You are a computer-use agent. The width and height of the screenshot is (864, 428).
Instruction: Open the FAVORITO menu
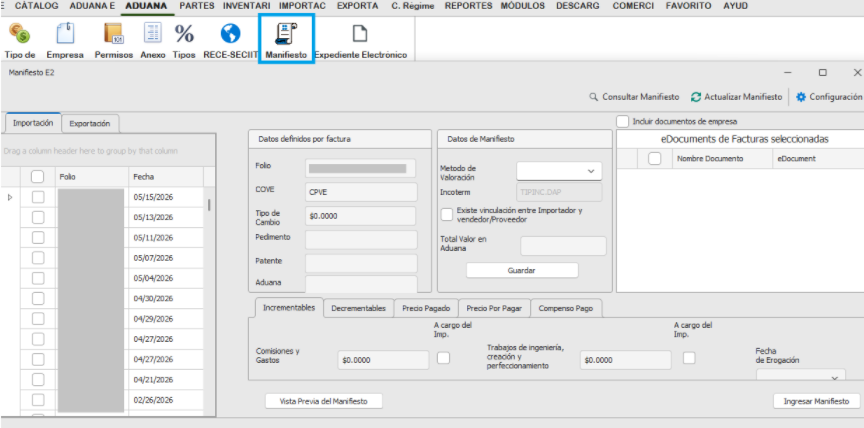pyautogui.click(x=688, y=6)
